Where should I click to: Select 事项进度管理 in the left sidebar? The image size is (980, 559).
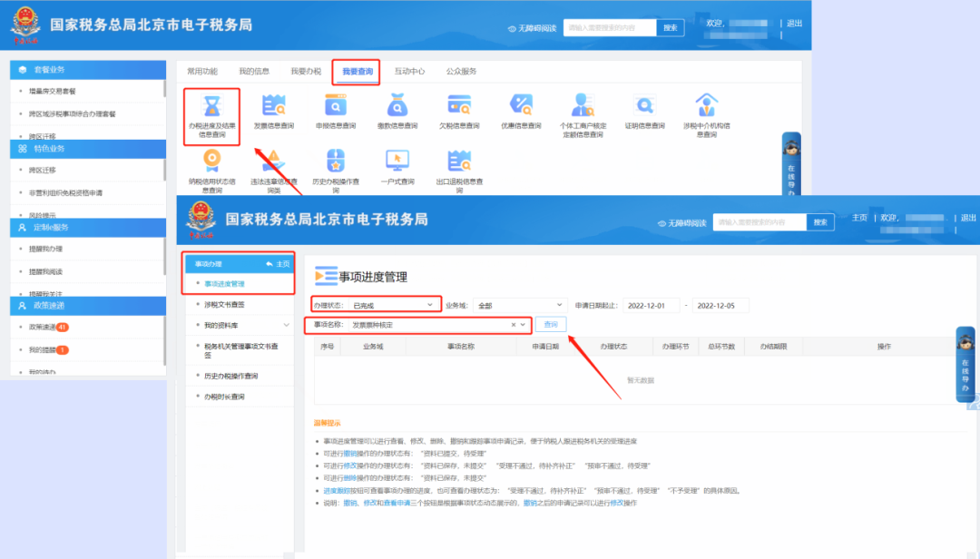pyautogui.click(x=224, y=284)
